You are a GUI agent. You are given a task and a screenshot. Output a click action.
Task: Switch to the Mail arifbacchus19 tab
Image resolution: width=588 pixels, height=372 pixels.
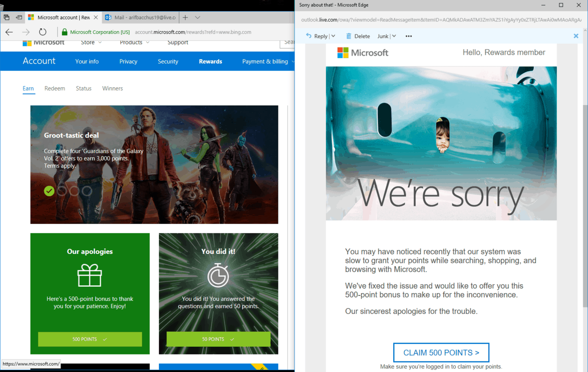tap(140, 17)
